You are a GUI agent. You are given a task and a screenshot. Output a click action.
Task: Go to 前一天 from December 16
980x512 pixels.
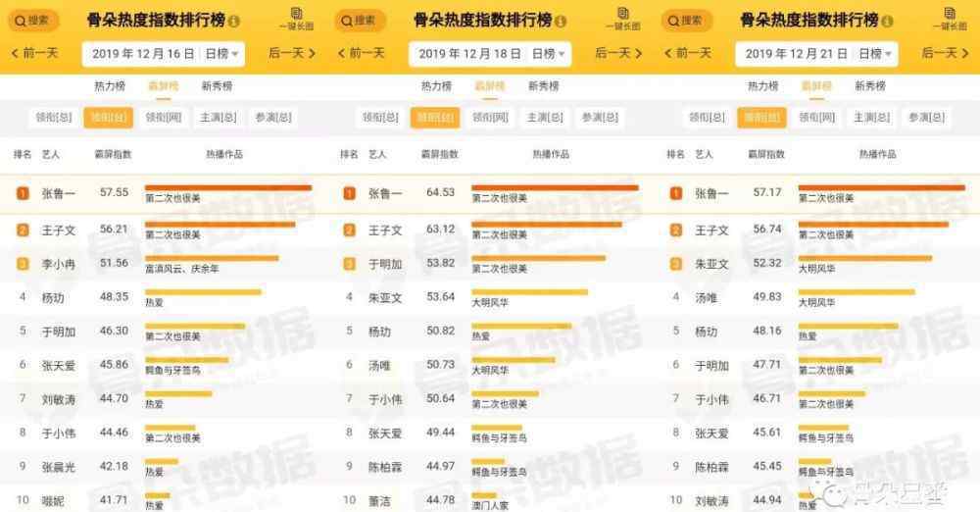pyautogui.click(x=34, y=53)
